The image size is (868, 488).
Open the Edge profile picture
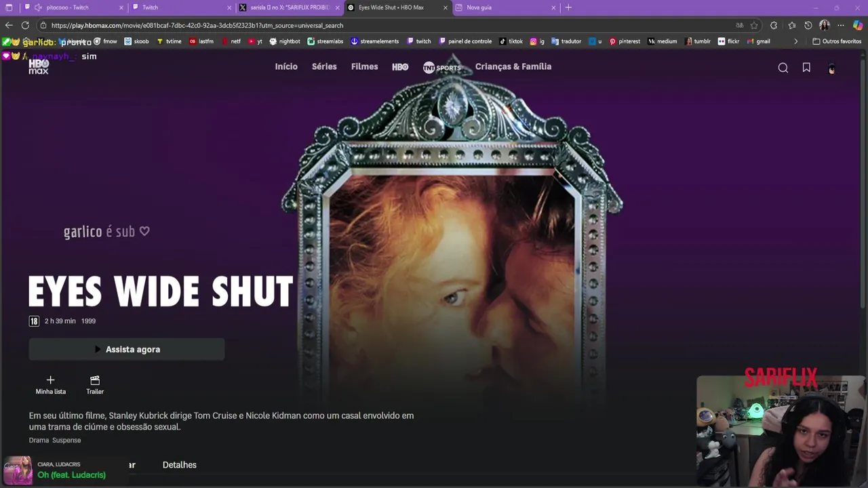tap(825, 25)
